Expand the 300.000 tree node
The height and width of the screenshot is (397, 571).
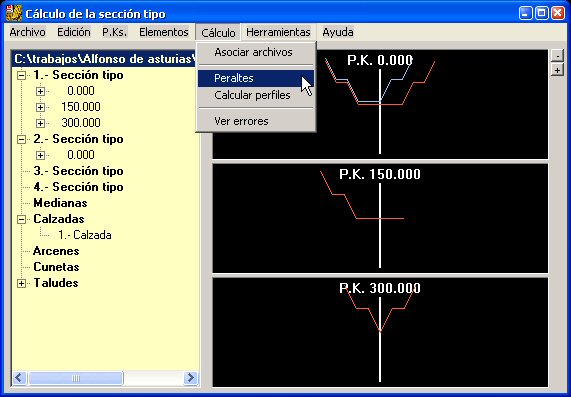(x=40, y=123)
